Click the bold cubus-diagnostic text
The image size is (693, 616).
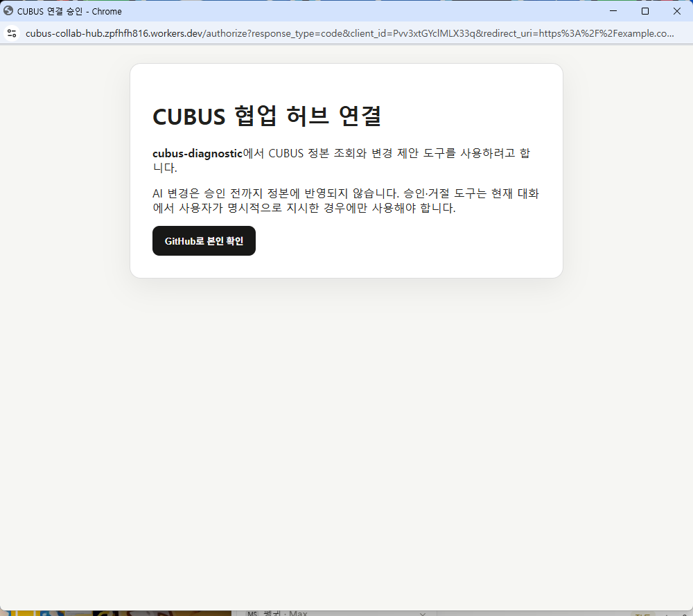198,153
